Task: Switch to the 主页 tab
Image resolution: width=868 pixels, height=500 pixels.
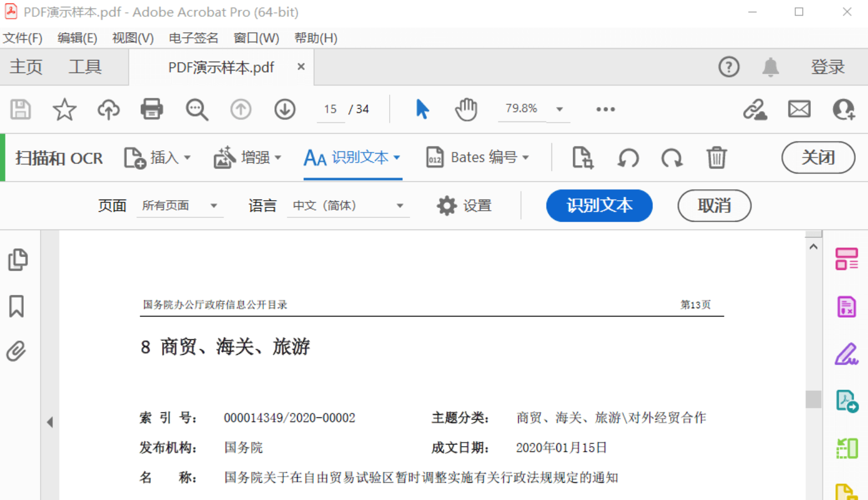Action: pos(25,67)
